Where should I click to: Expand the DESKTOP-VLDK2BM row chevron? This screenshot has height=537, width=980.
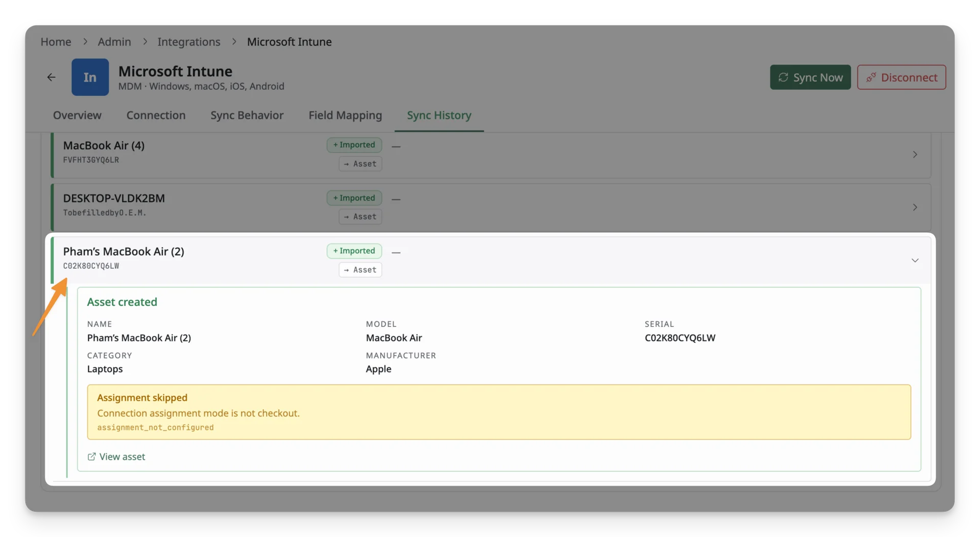[x=915, y=208]
